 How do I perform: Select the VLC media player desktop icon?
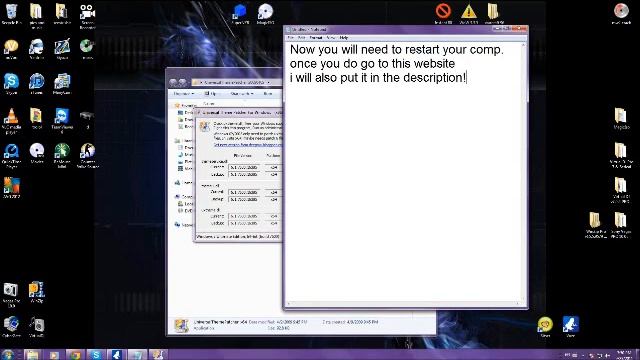[x=11, y=121]
